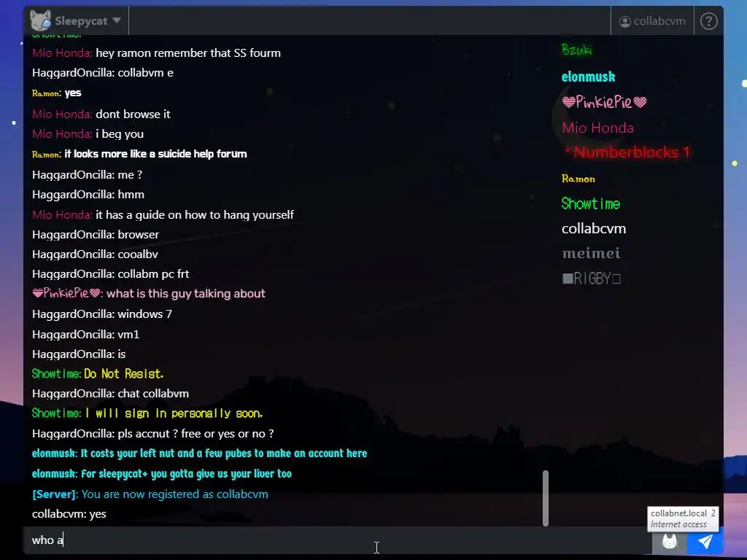Screen dimensions: 747x560
Task: Open the cat emoji picker icon
Action: click(670, 542)
